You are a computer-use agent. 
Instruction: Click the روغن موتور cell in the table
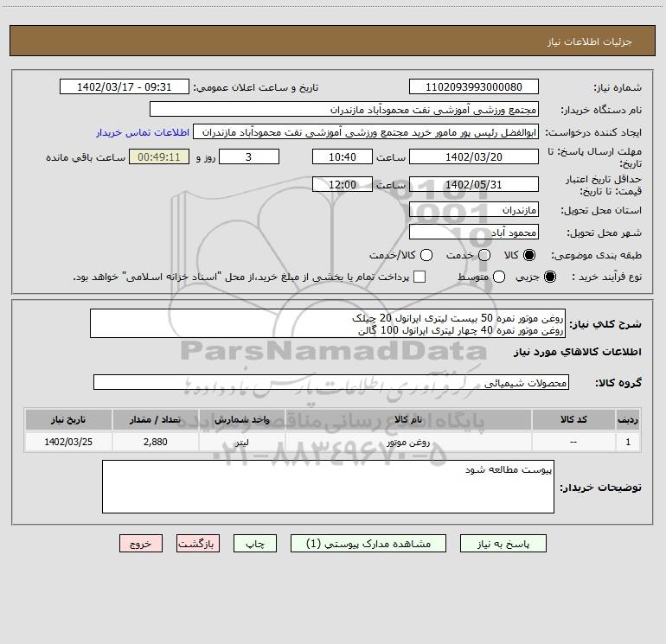pos(408,442)
